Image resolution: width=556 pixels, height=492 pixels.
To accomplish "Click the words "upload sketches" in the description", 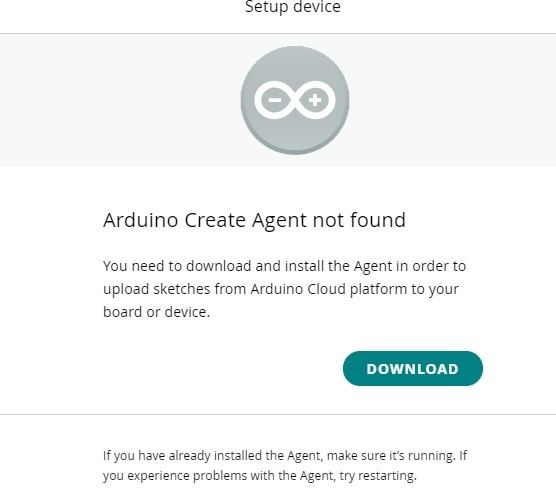I will [156, 289].
